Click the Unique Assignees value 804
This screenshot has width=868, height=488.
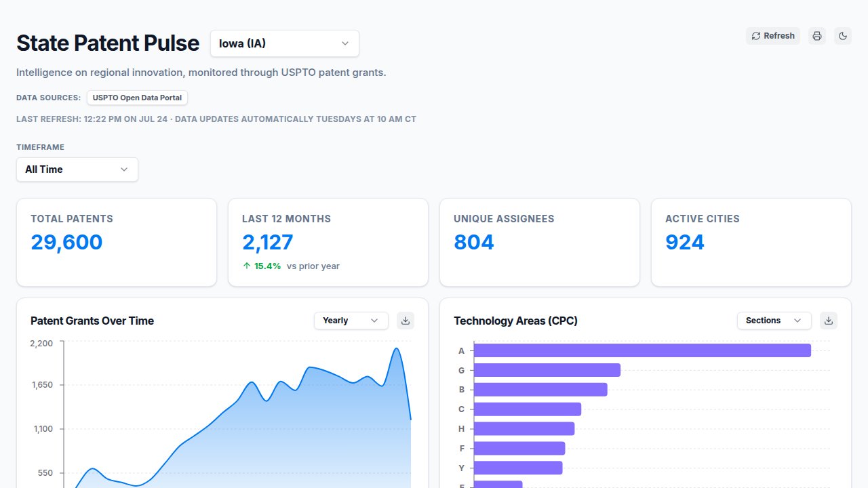(474, 242)
